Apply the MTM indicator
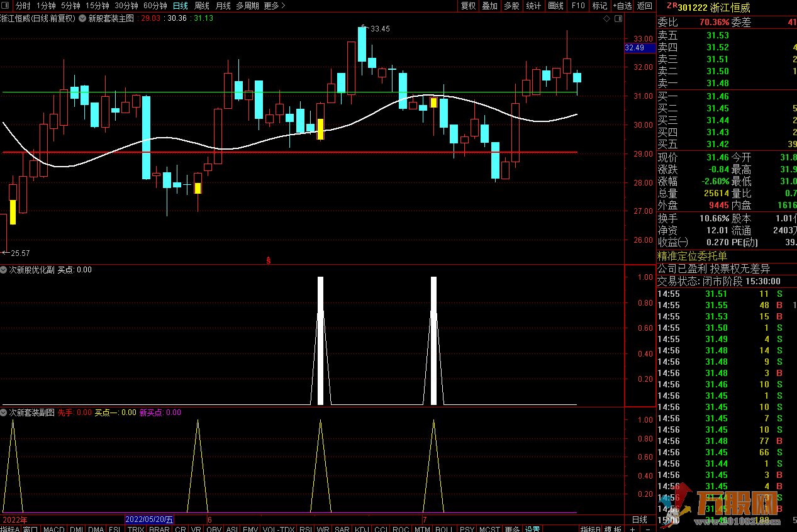Image resolution: width=797 pixels, height=532 pixels. click(x=422, y=529)
